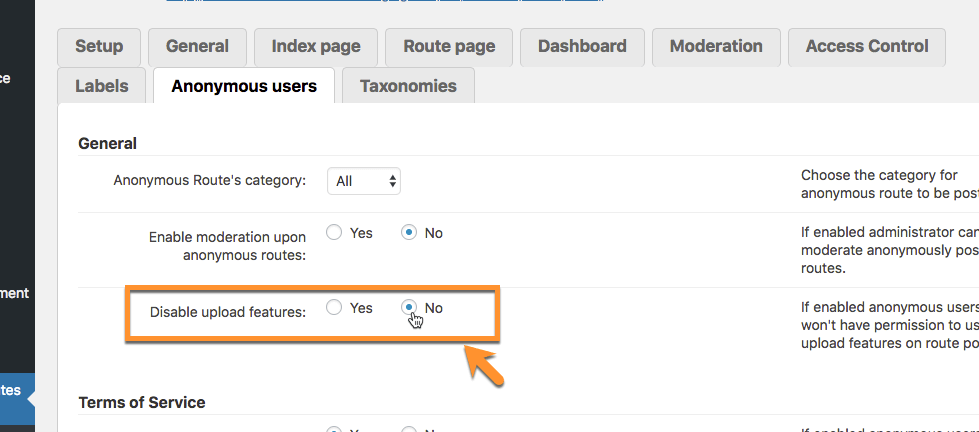
Task: Click the Anonymous users tab
Action: click(244, 86)
